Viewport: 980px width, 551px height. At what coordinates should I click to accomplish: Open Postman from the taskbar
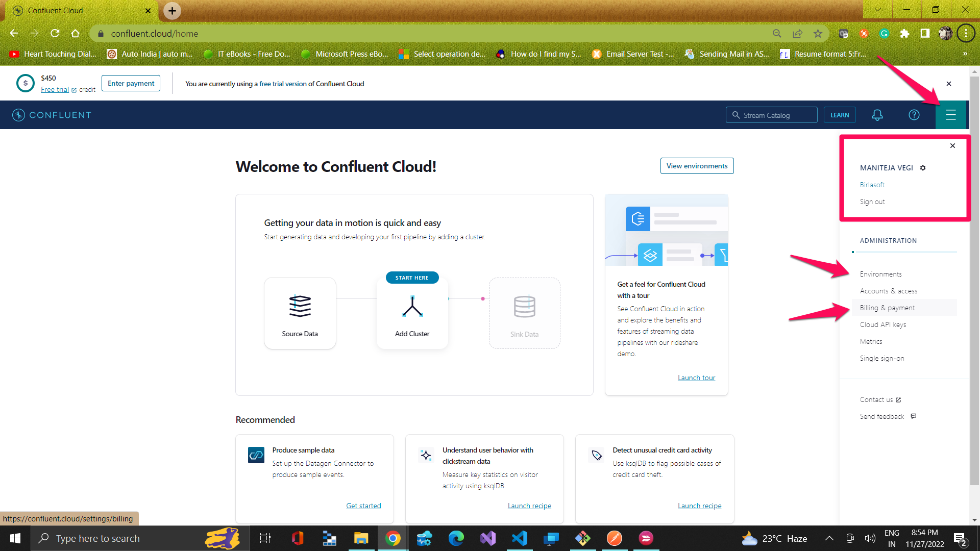click(x=615, y=538)
